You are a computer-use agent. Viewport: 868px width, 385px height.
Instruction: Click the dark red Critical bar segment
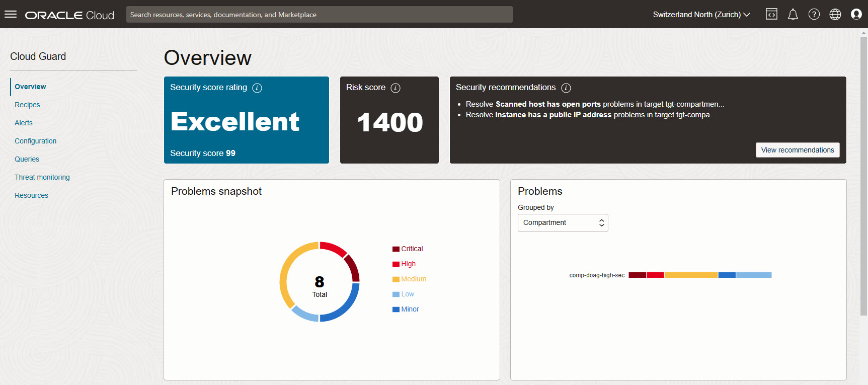coord(637,275)
